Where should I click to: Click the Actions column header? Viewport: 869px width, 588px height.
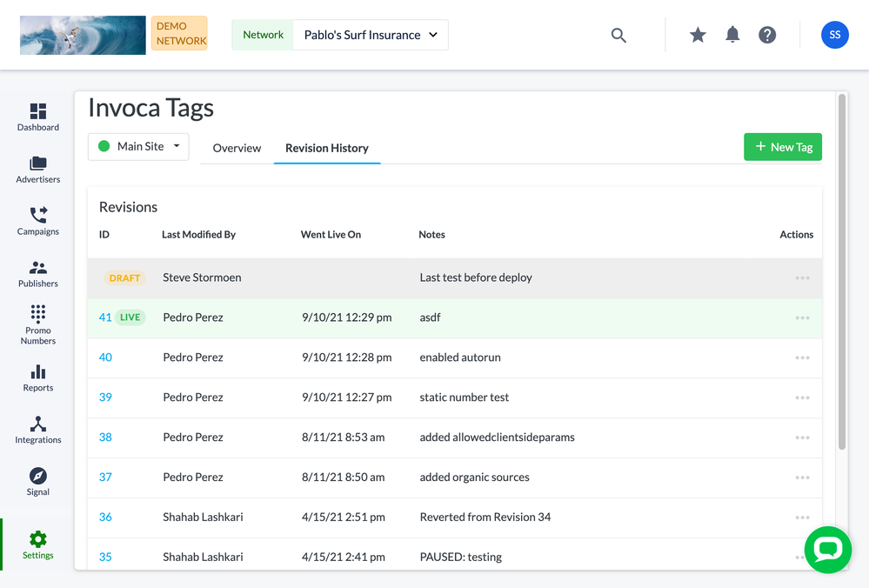(797, 235)
